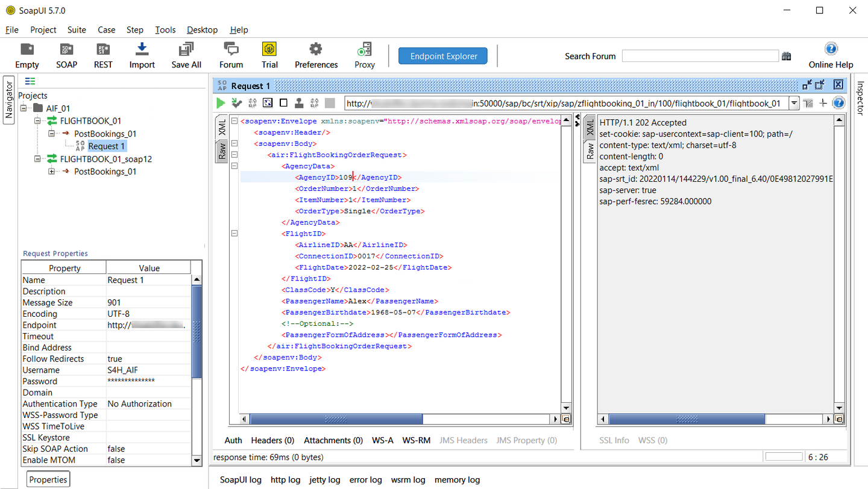Click Save All in the toolbar
This screenshot has width=868, height=489.
186,50
